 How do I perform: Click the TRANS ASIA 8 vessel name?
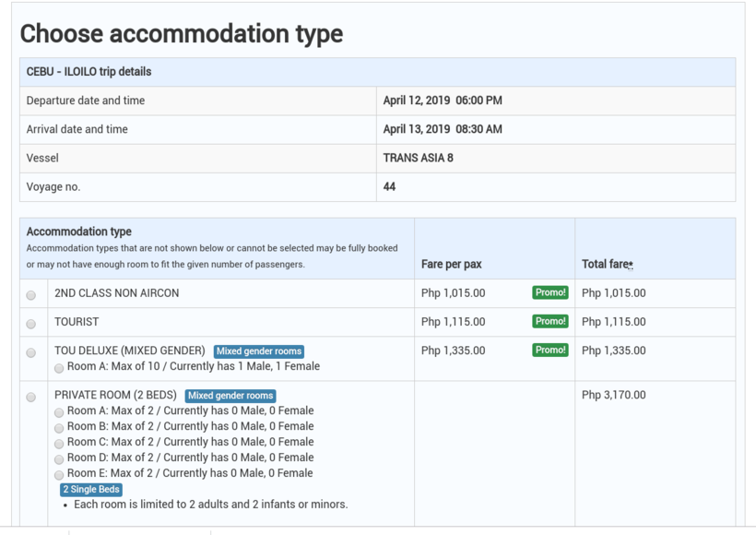418,158
